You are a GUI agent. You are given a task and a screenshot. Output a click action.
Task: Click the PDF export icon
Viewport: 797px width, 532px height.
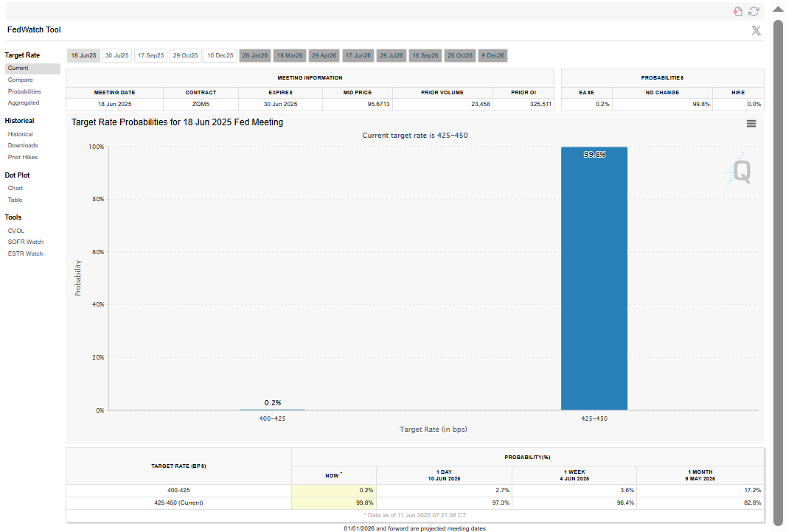tap(738, 11)
